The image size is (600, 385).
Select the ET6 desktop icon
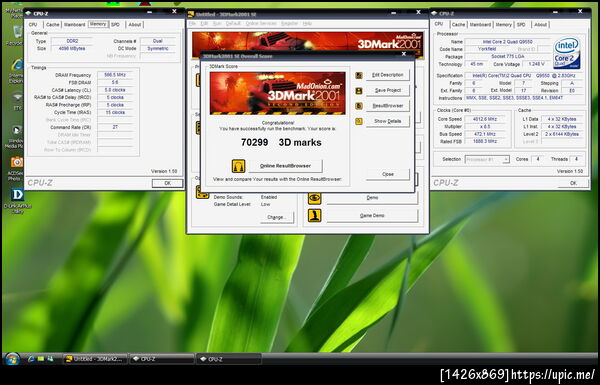click(x=18, y=101)
